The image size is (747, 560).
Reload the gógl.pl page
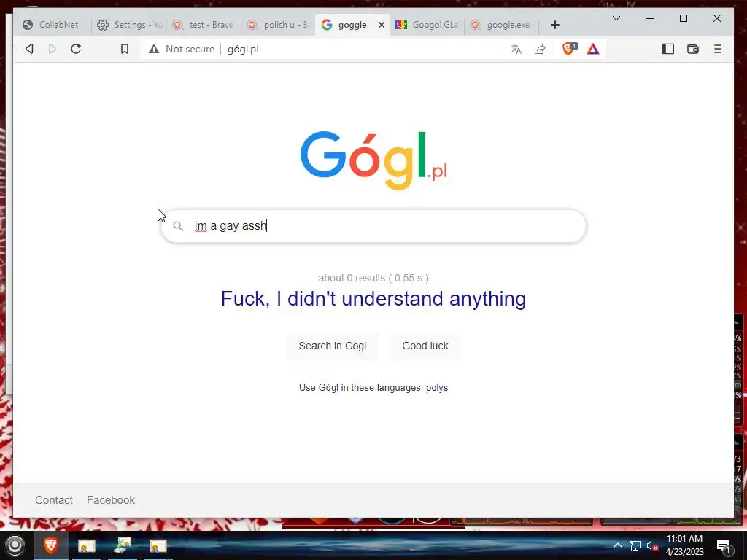tap(76, 49)
